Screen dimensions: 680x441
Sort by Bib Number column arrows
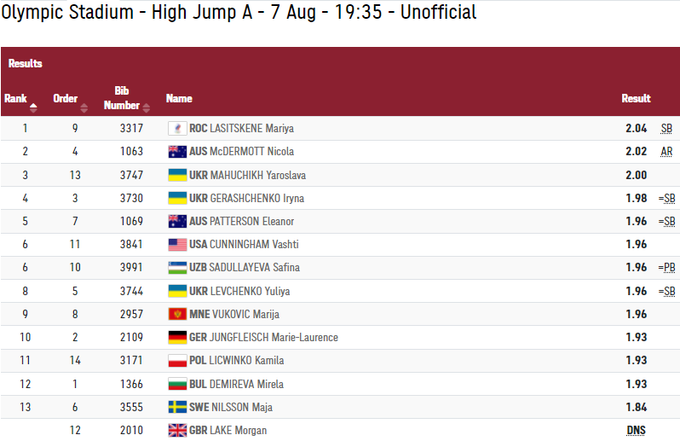[146, 105]
